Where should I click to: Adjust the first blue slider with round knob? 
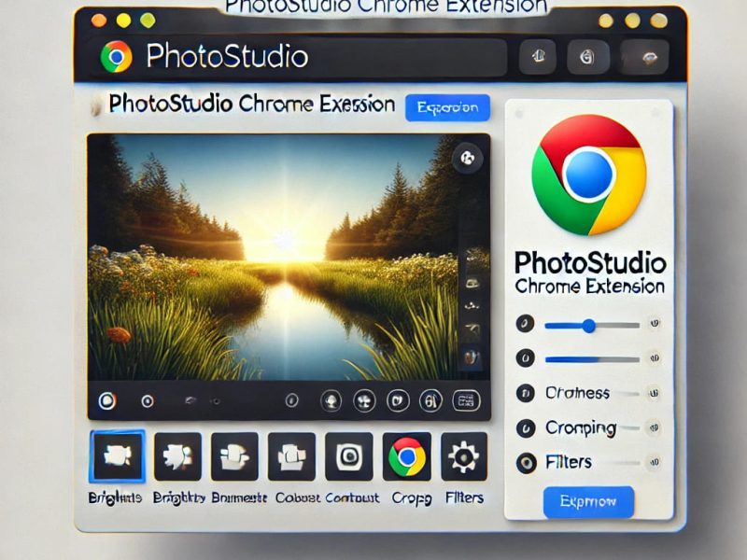tap(592, 326)
